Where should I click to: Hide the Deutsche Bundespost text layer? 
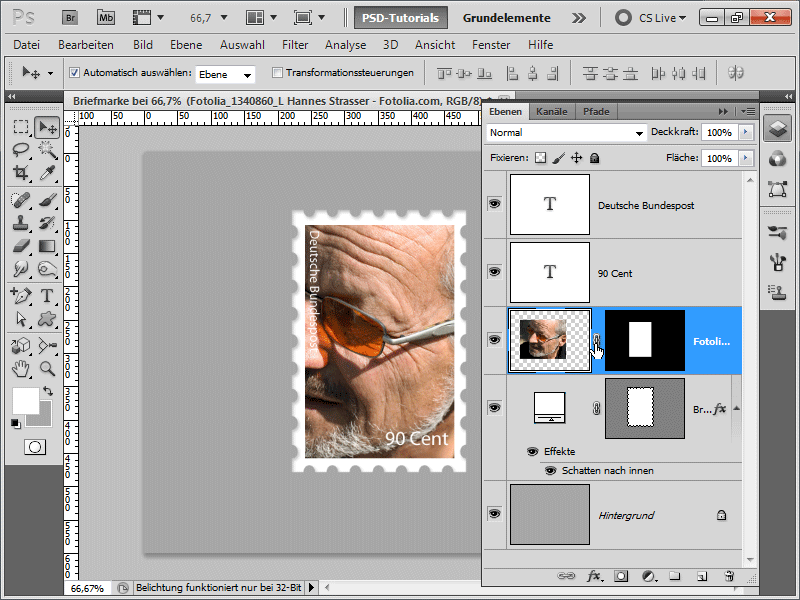point(494,204)
